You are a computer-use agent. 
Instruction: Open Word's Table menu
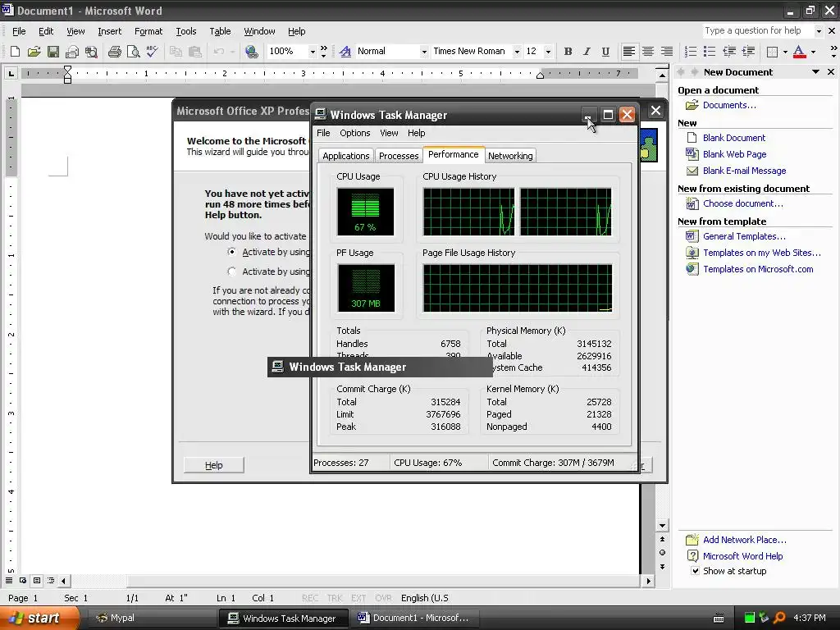220,31
